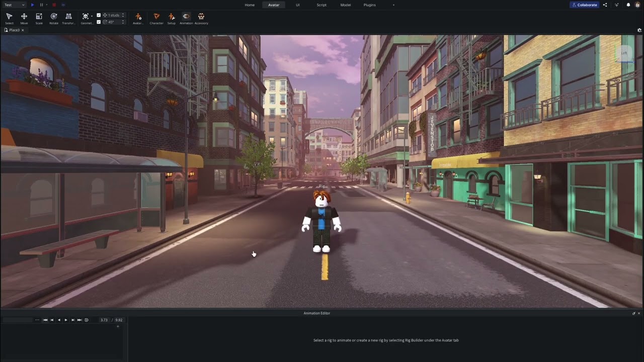This screenshot has height=362, width=644.
Task: Jump to the first frame
Action: pyautogui.click(x=45, y=320)
